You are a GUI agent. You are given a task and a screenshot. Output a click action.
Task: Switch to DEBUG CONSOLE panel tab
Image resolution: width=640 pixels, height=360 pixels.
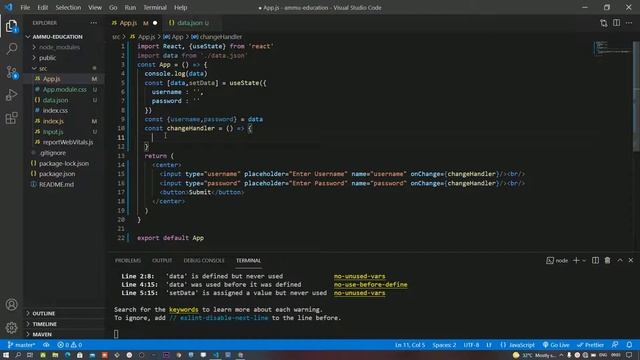[204, 260]
